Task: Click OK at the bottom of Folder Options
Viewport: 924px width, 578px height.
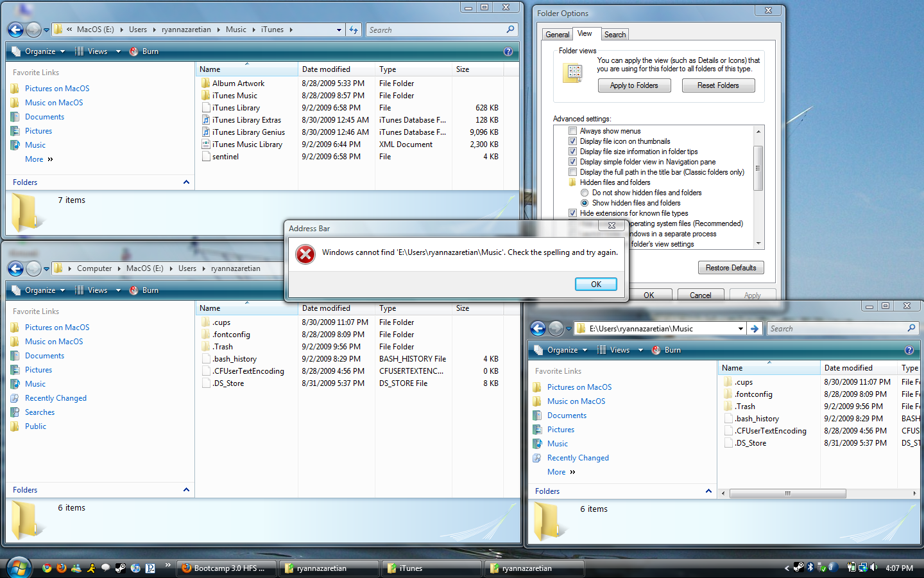Action: pyautogui.click(x=649, y=295)
